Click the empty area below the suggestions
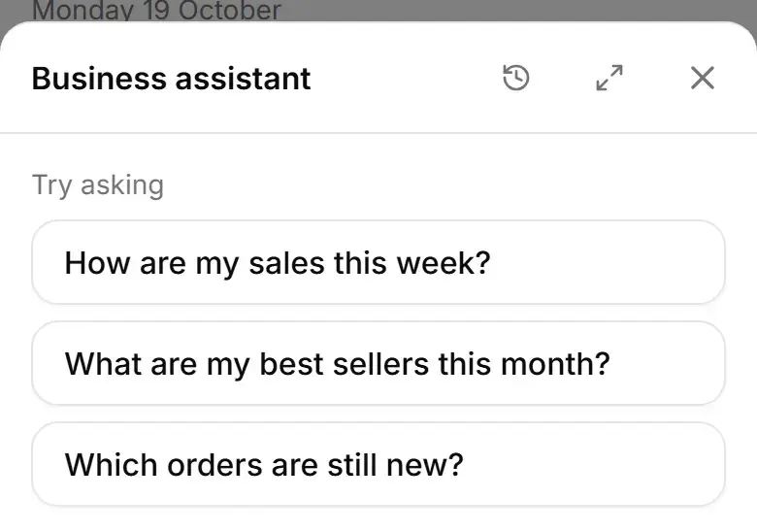 [378, 520]
